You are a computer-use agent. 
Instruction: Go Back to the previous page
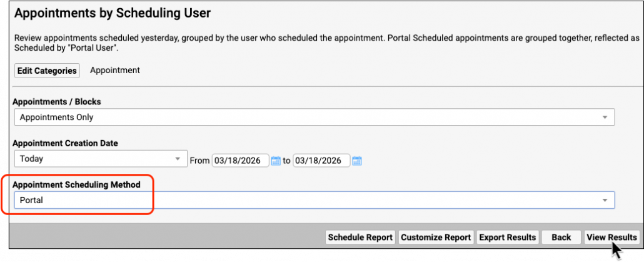(x=561, y=238)
